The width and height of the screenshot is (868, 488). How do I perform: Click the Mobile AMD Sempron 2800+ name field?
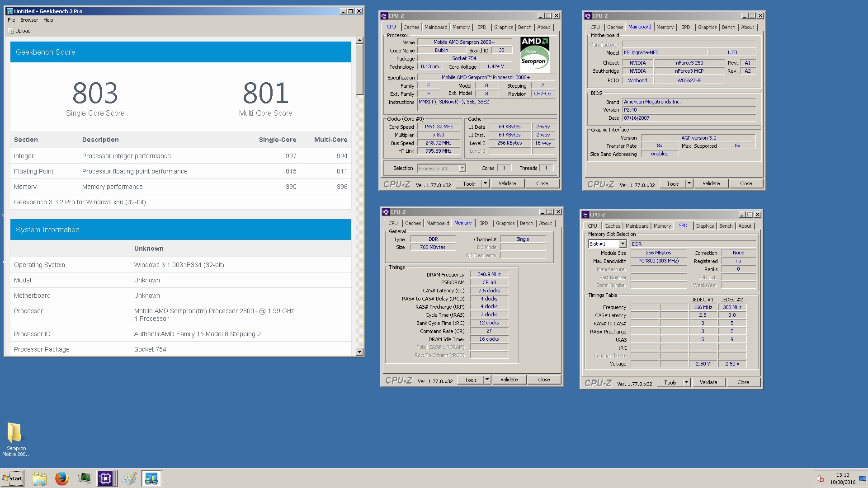464,42
